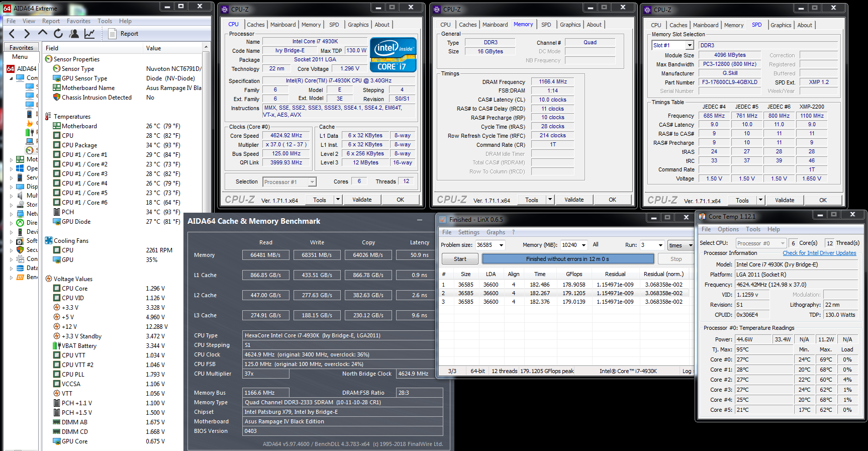Click AIDA64 Report page icon
868x451 pixels.
[x=112, y=34]
